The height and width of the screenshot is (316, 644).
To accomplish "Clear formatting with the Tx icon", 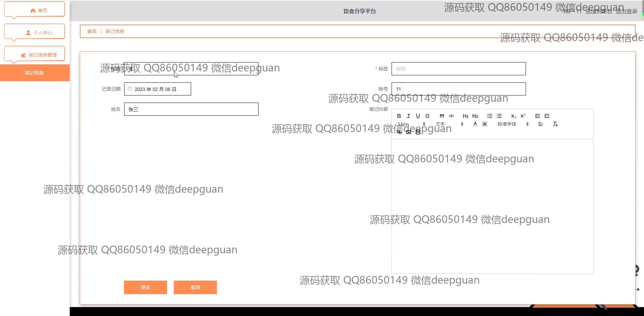I will point(555,124).
